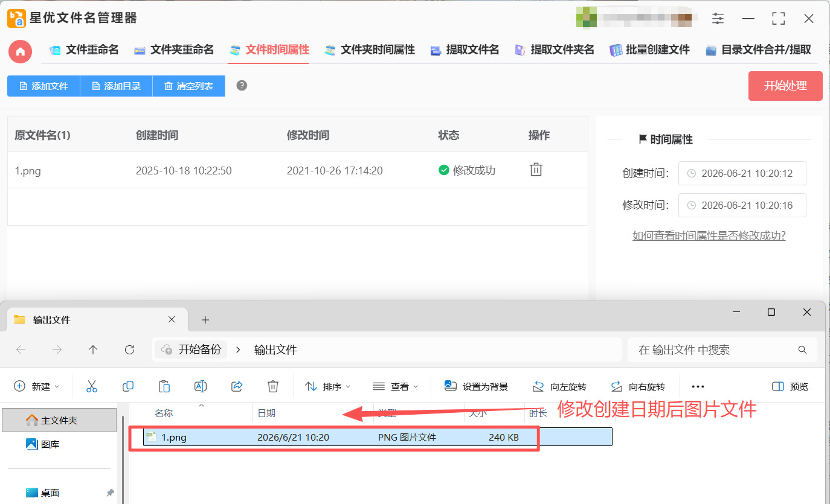Open the 提取文件夹名 tab
The height and width of the screenshot is (504, 830).
click(x=555, y=50)
